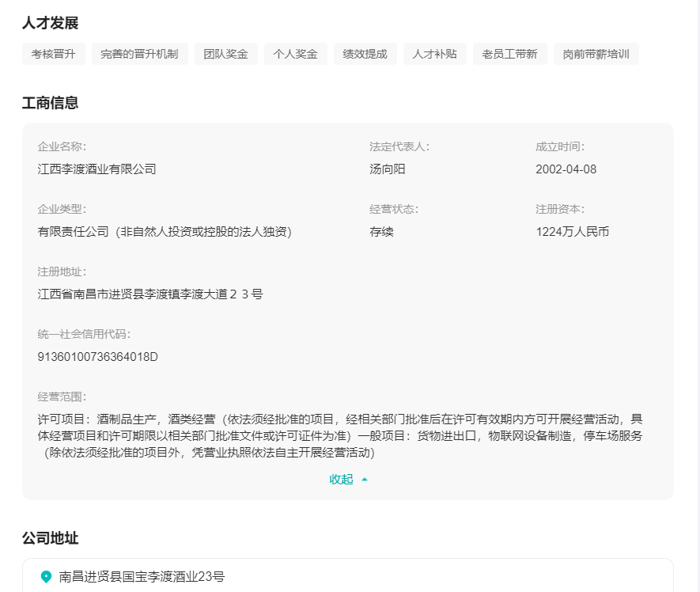Select the 团队奖金 tag
Viewport: 700px width, 592px height.
click(x=226, y=54)
